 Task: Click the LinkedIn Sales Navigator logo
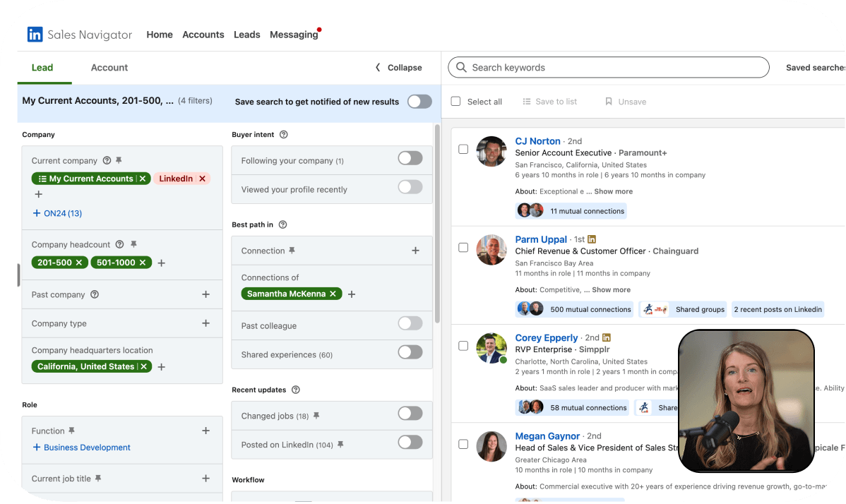[x=79, y=35]
